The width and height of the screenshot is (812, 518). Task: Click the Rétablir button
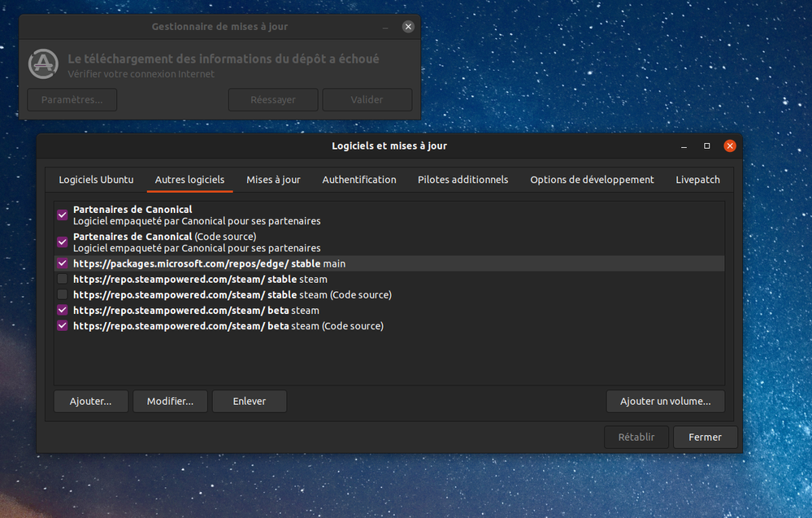(636, 437)
